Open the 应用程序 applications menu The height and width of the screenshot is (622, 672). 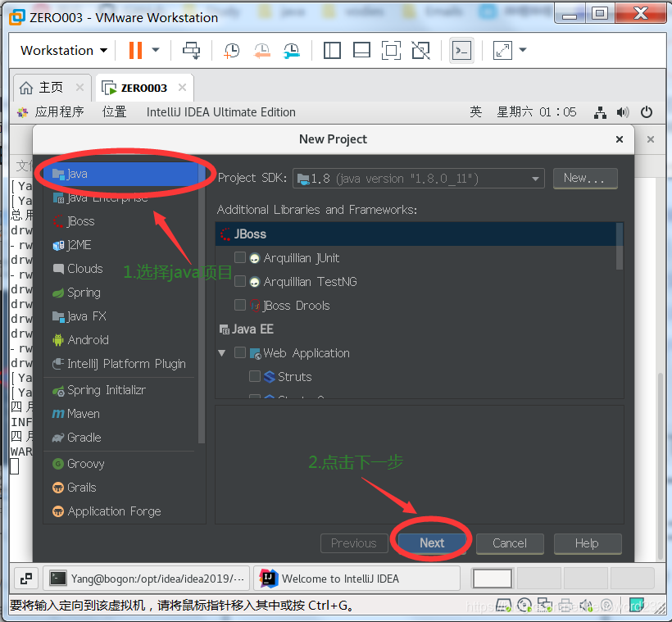[x=51, y=112]
